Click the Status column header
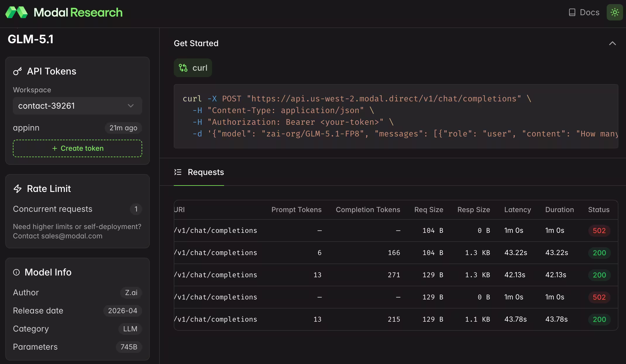The height and width of the screenshot is (364, 626). point(599,210)
